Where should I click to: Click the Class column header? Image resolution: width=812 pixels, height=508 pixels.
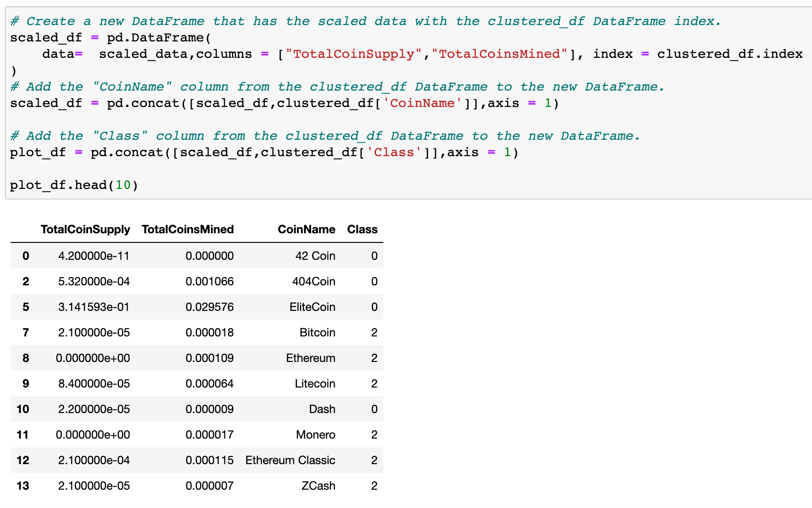[x=362, y=229]
